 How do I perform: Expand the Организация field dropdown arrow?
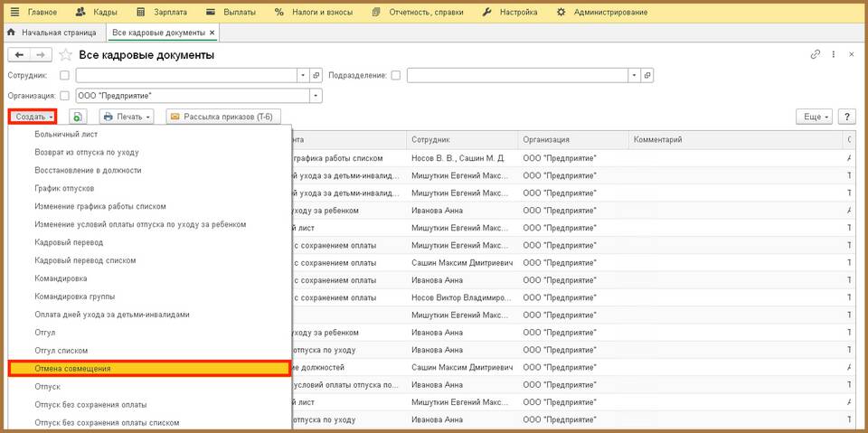pos(316,96)
